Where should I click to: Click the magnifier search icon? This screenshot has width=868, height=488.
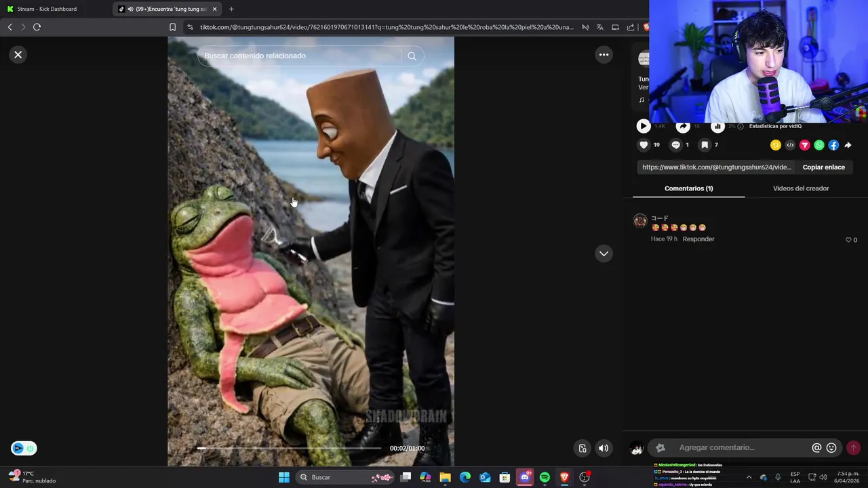click(x=412, y=56)
